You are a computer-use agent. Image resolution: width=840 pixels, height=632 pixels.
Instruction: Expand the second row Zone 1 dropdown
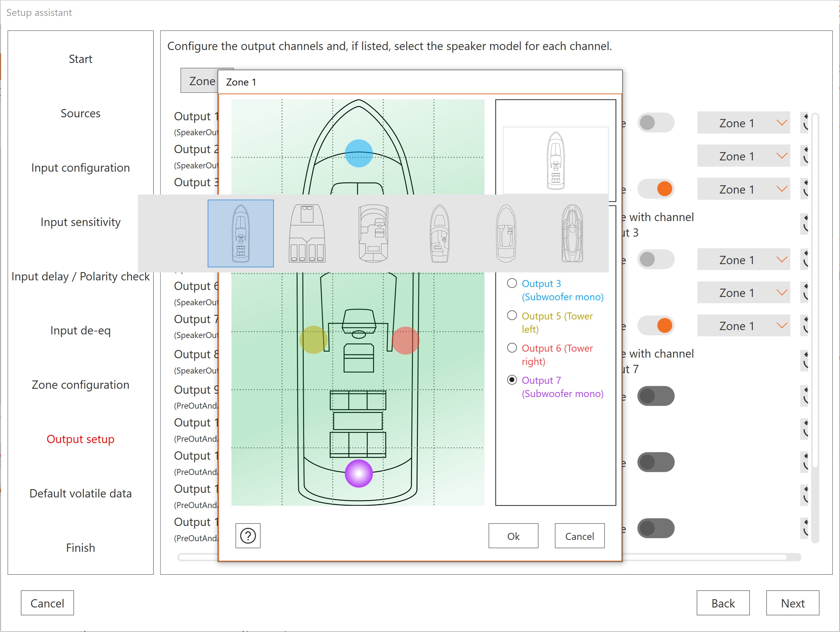(743, 156)
